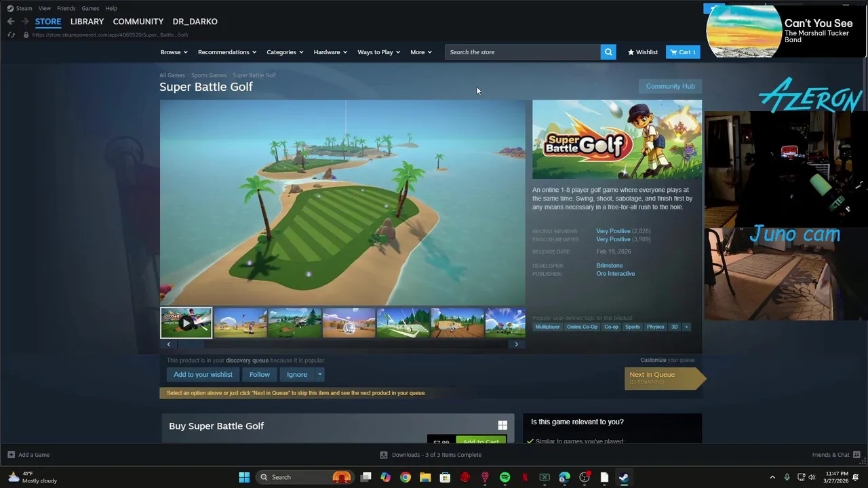Select the Multiplayer tag
868x488 pixels.
point(547,327)
